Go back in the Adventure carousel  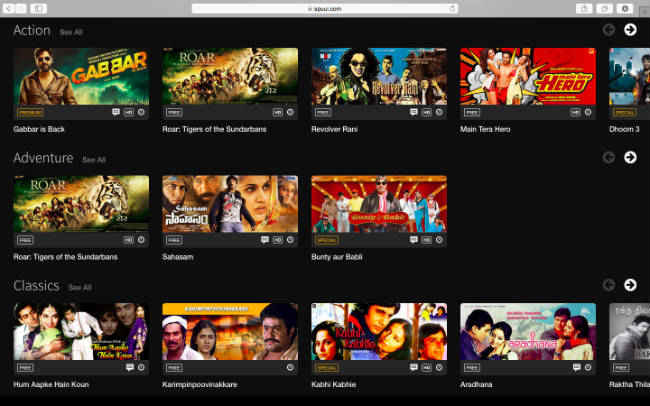pyautogui.click(x=609, y=157)
